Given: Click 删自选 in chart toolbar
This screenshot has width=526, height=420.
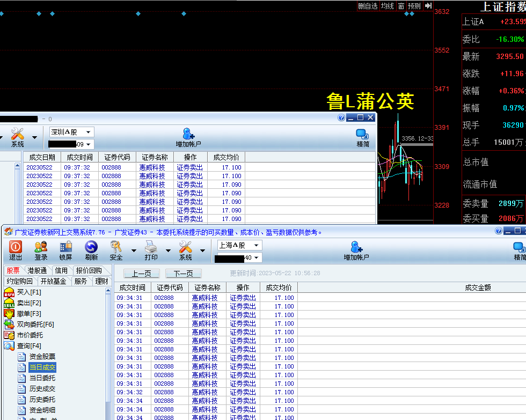Looking at the screenshot, I should pos(368,6).
